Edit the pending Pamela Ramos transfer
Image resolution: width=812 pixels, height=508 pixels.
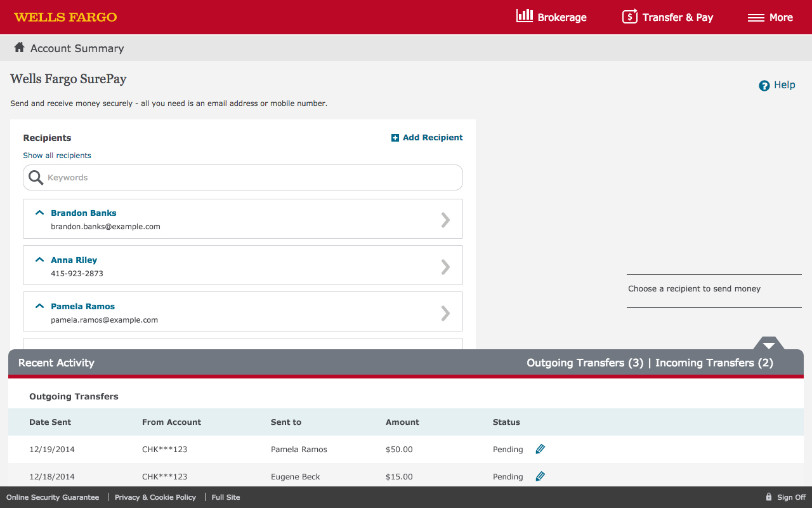pyautogui.click(x=540, y=449)
